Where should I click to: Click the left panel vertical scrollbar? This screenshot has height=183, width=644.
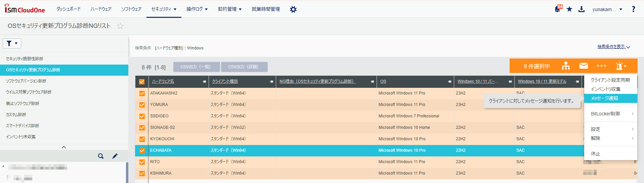(x=127, y=173)
